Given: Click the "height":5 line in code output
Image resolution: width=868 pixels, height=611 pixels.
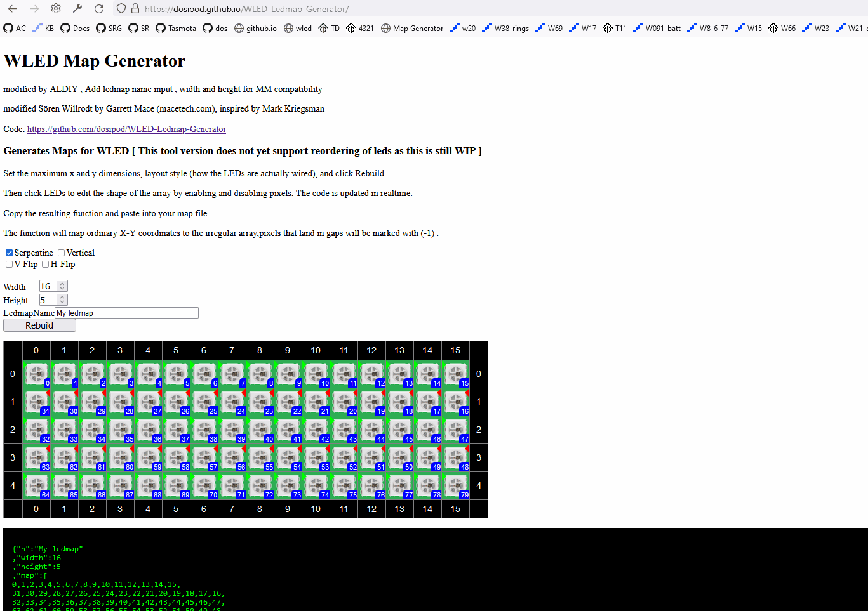Looking at the screenshot, I should pos(36,567).
